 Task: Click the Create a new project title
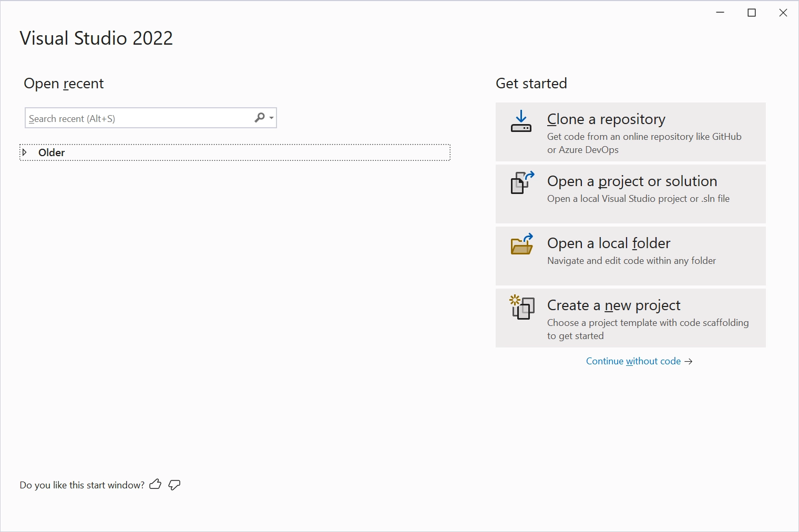(x=613, y=305)
